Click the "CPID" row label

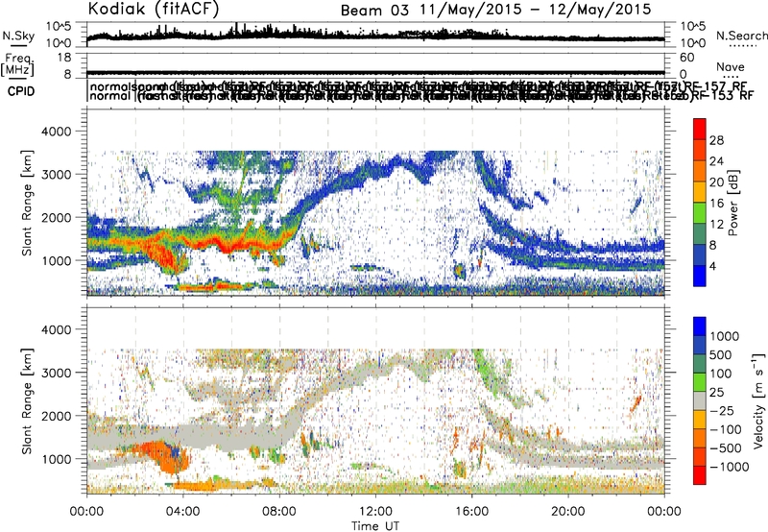[x=21, y=91]
